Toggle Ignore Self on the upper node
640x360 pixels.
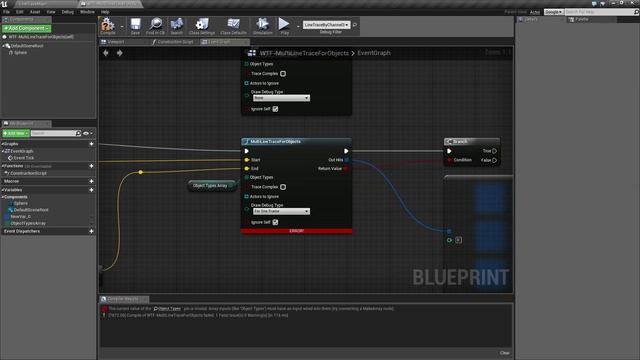(276, 109)
